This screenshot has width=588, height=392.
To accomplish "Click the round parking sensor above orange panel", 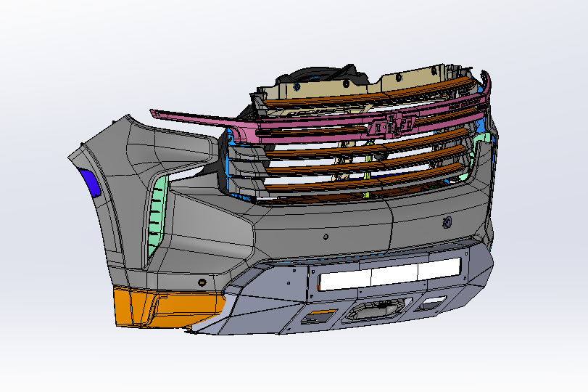I will tap(201, 280).
